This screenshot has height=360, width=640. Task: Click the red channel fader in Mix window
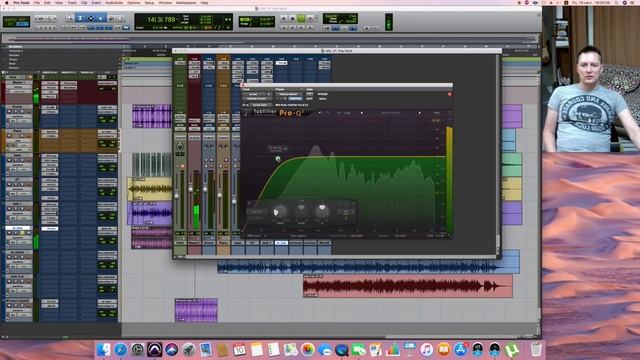tap(191, 189)
